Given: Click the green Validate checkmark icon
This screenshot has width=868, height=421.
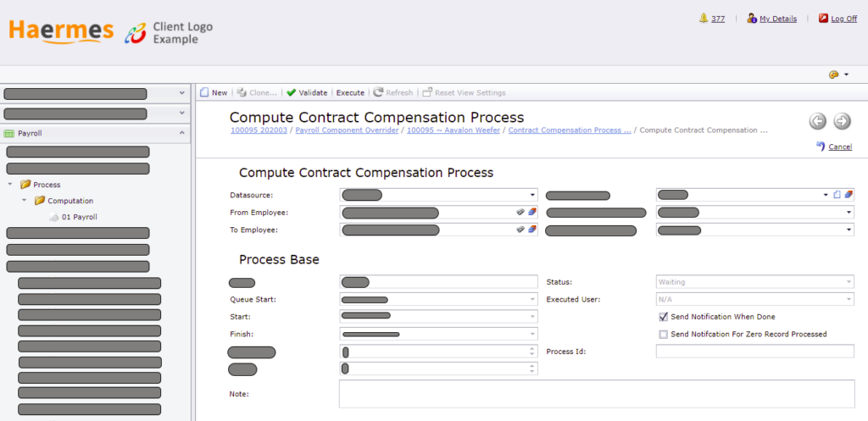Looking at the screenshot, I should click(x=292, y=92).
